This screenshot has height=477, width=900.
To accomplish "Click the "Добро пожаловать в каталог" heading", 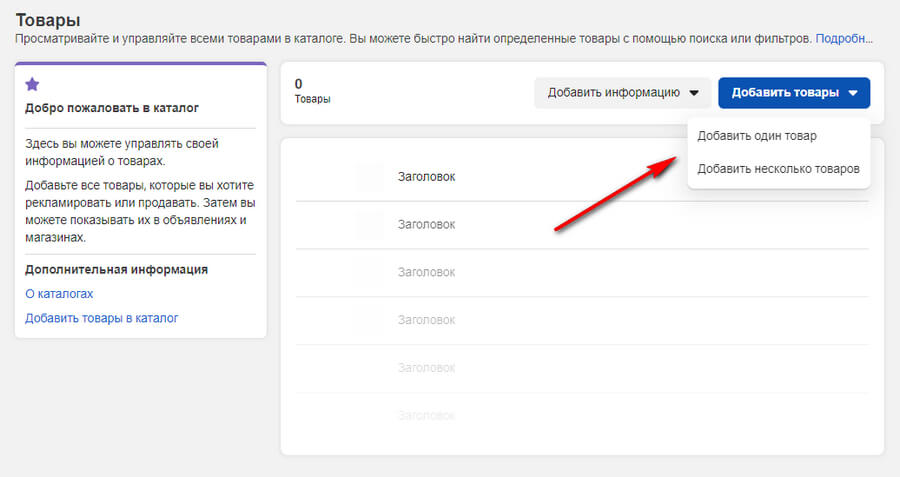I will [x=112, y=109].
